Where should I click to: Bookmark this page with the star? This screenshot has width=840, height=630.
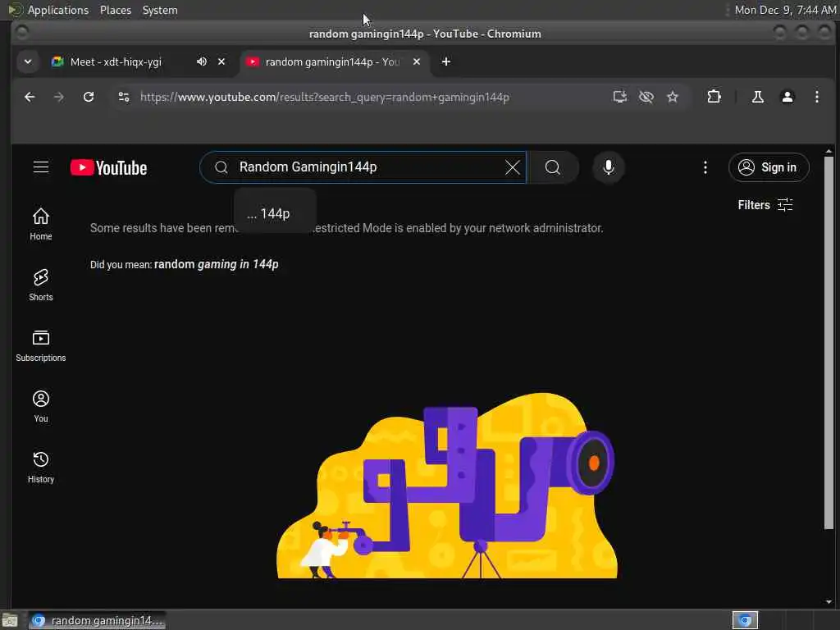(x=673, y=97)
